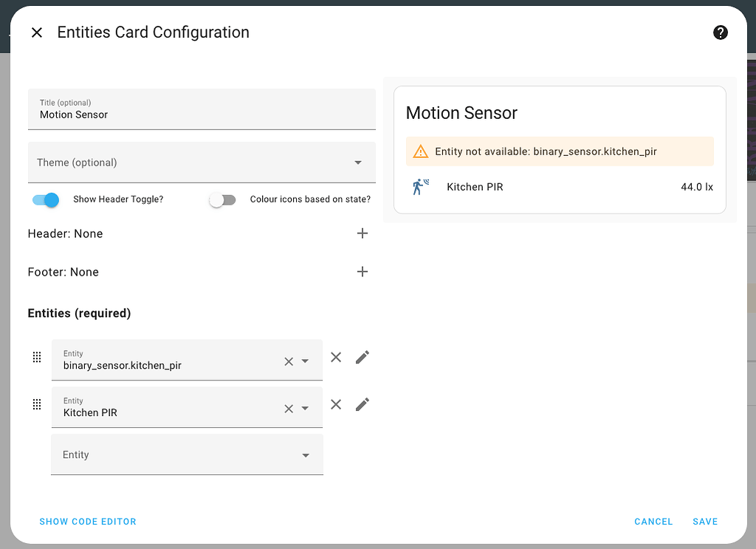Viewport: 756px width, 549px height.
Task: Save the card configuration
Action: click(x=704, y=521)
